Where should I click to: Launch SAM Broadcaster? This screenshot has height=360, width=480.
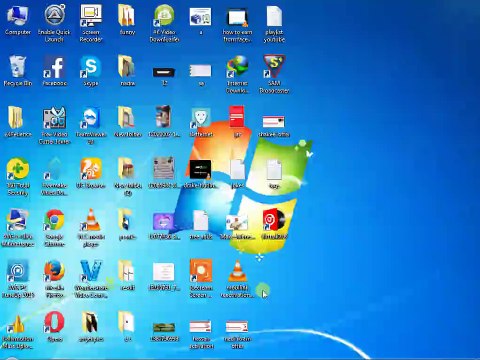point(274,74)
